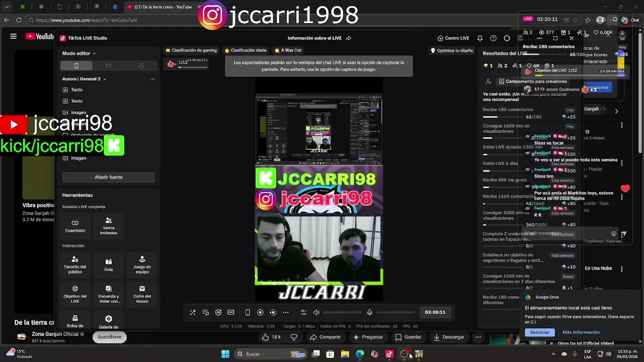Open the three-dot more options in control bar
This screenshot has height=362, width=644.
pos(286,312)
